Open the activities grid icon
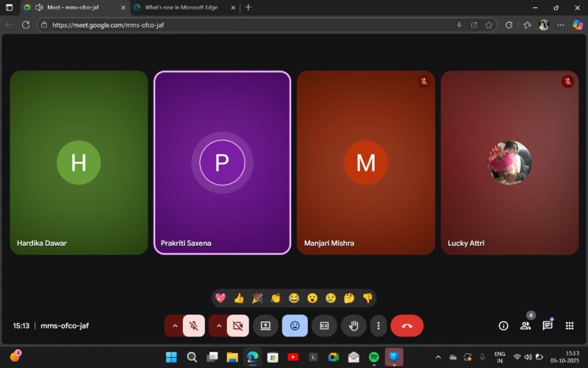Screen dimensions: 588x368 click(x=570, y=325)
